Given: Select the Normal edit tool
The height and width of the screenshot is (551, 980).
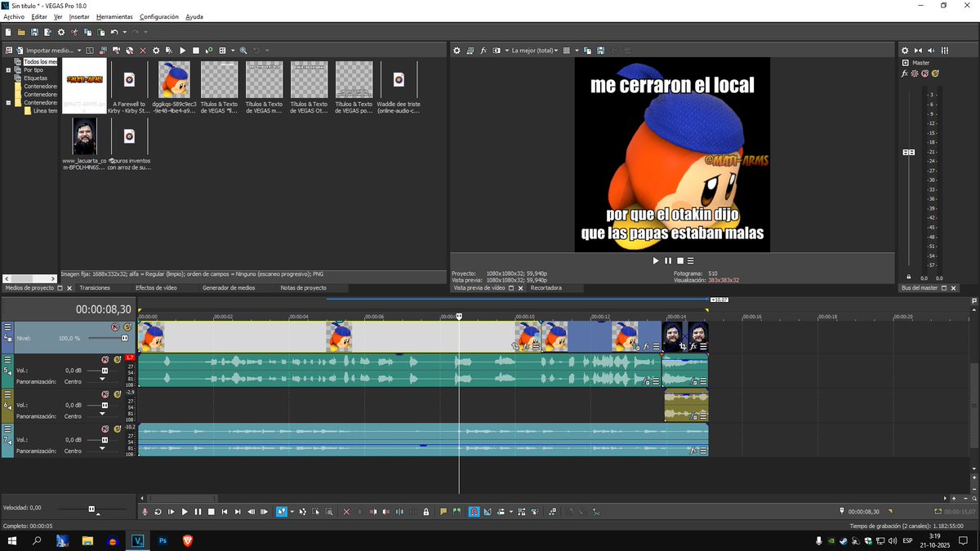Looking at the screenshot, I should 281,512.
